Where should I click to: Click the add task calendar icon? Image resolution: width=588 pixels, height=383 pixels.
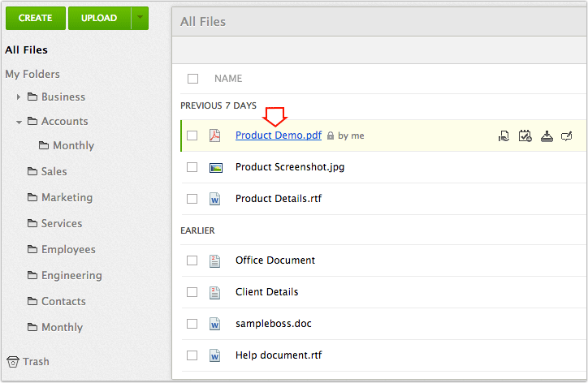tap(525, 136)
